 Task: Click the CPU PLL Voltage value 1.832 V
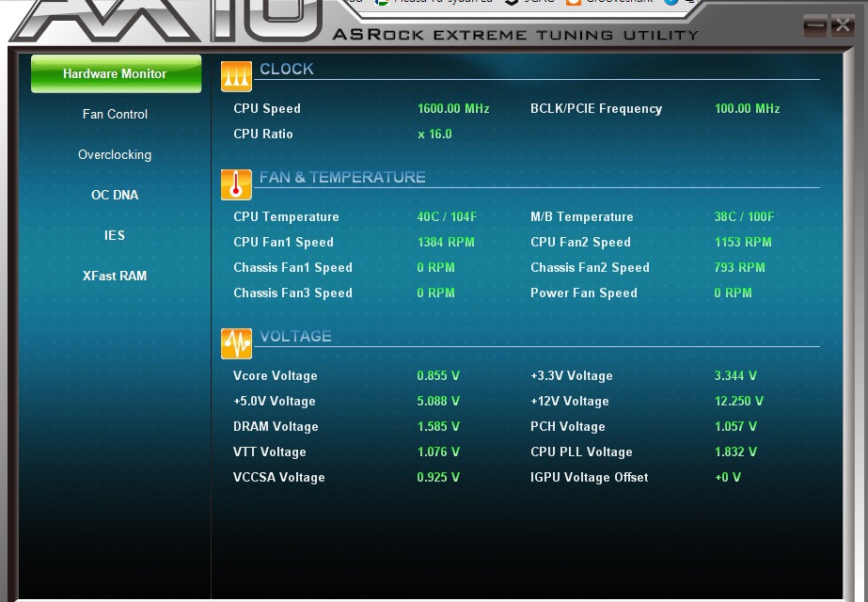pos(735,451)
